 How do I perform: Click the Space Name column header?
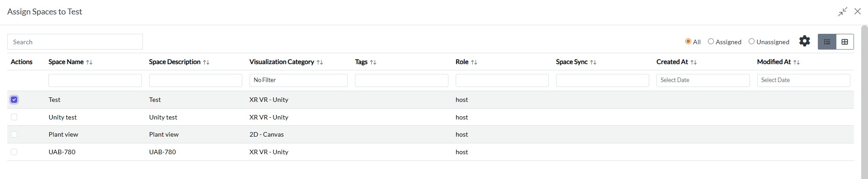[66, 62]
